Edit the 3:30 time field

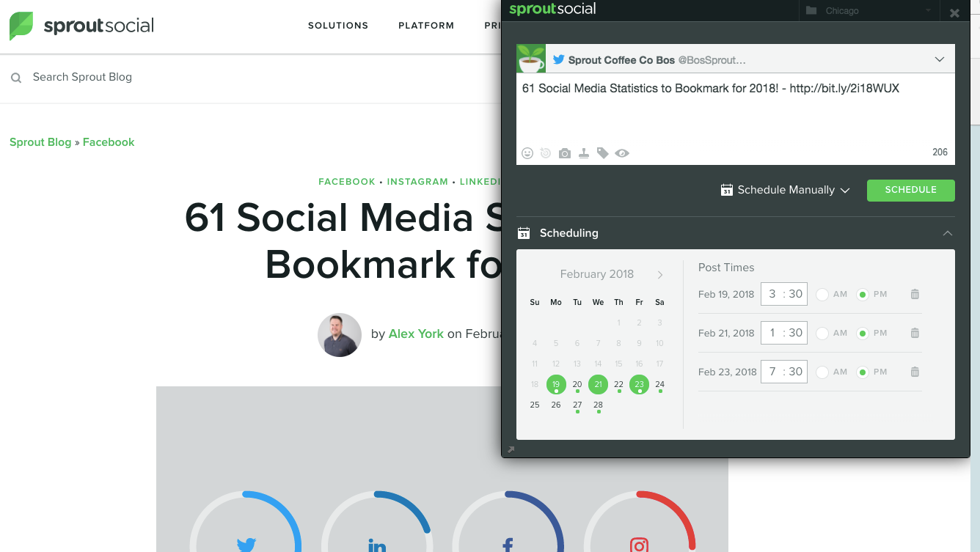point(784,294)
